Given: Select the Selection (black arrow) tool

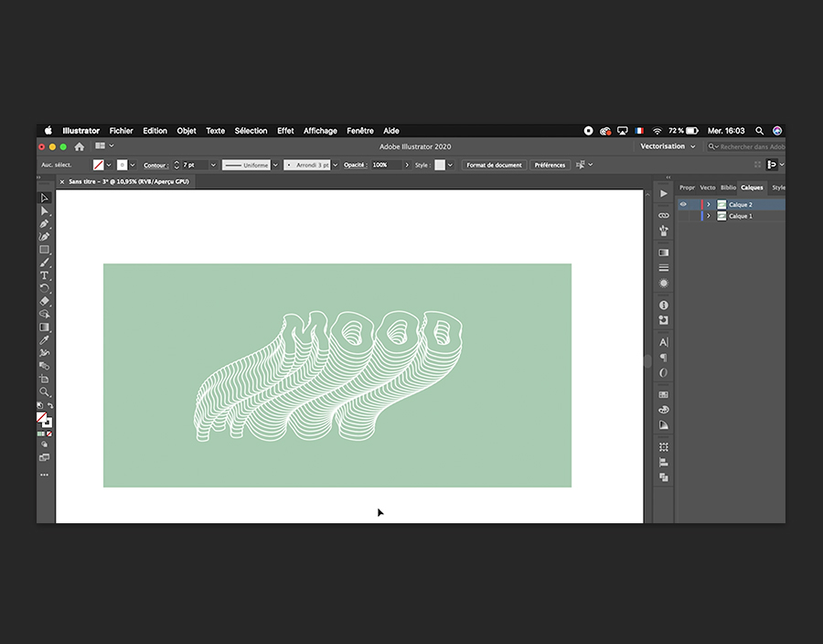Looking at the screenshot, I should click(45, 198).
